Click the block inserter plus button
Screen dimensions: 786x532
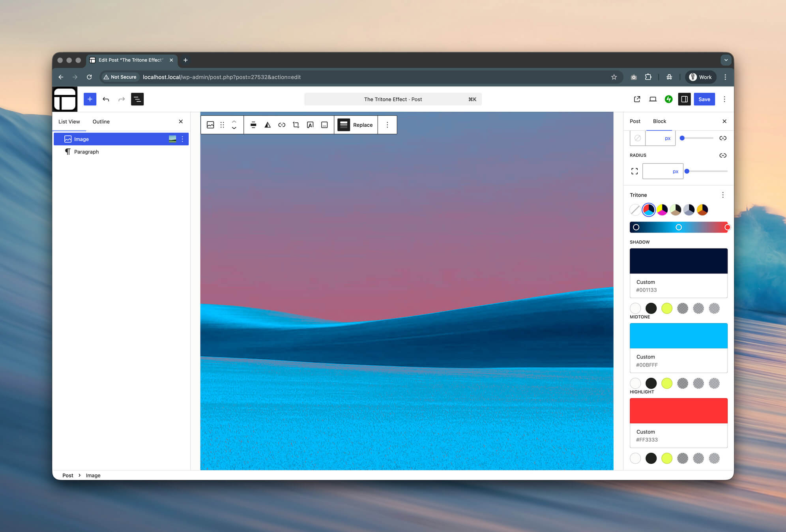[90, 99]
